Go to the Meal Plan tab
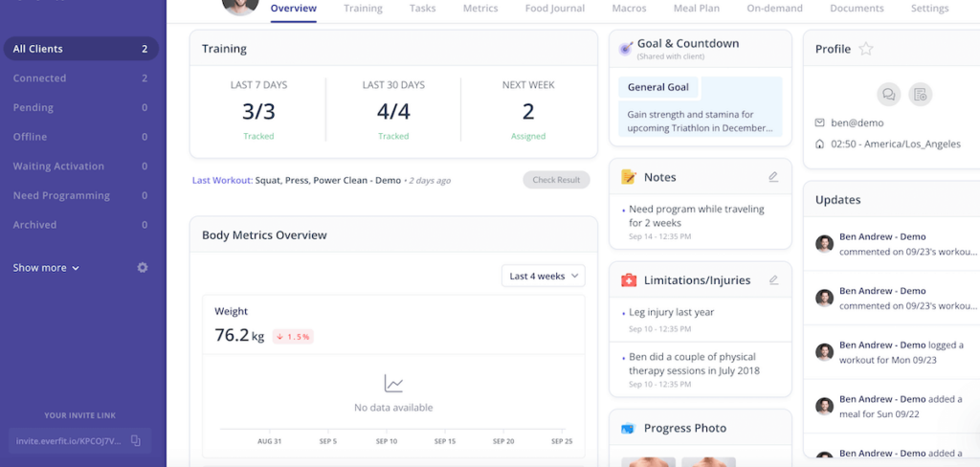Screen dimensions: 980x467 click(697, 9)
